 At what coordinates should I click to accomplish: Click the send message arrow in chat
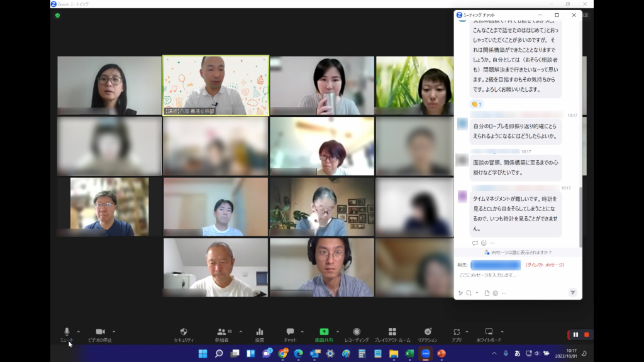pyautogui.click(x=572, y=293)
